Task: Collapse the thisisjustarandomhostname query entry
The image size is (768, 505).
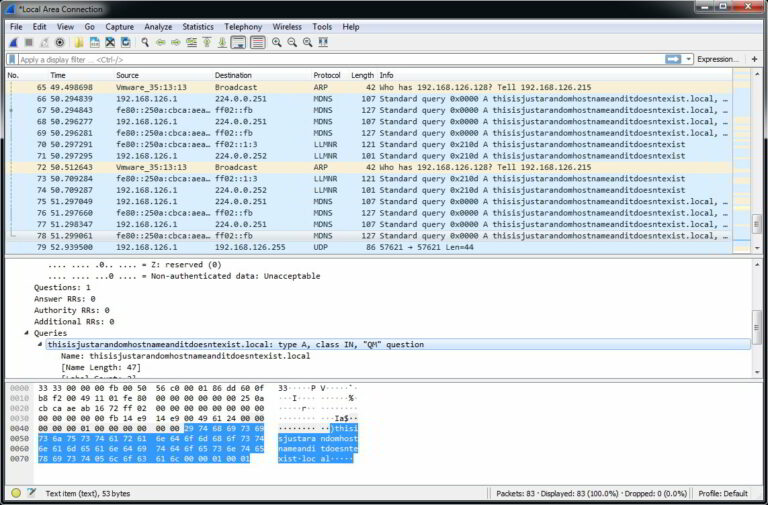Action: [40, 344]
